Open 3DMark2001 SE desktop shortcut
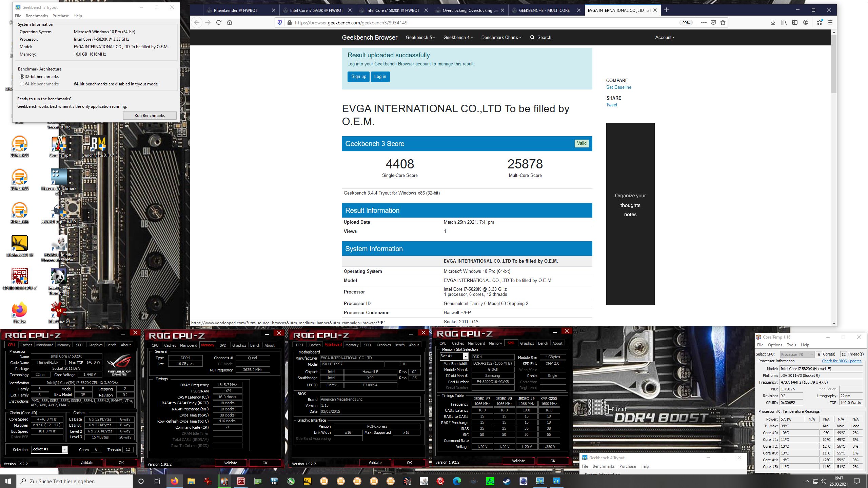Screen dimensions: 868x488 (20, 246)
